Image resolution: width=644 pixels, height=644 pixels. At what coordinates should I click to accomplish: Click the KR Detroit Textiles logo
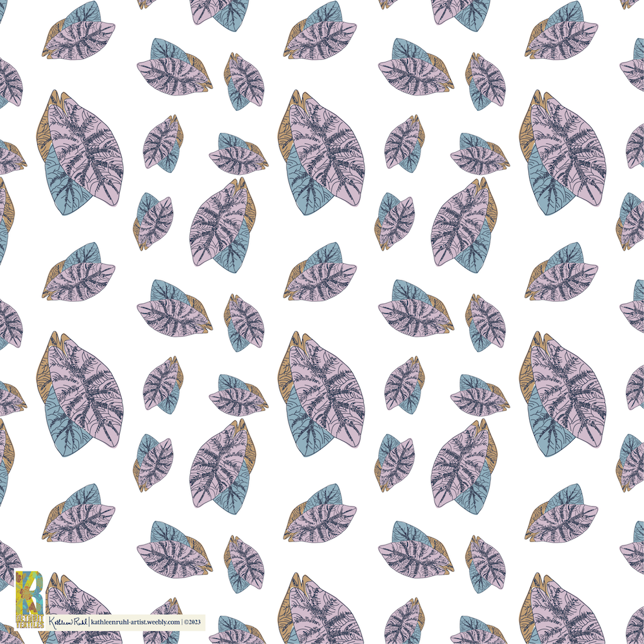30,599
